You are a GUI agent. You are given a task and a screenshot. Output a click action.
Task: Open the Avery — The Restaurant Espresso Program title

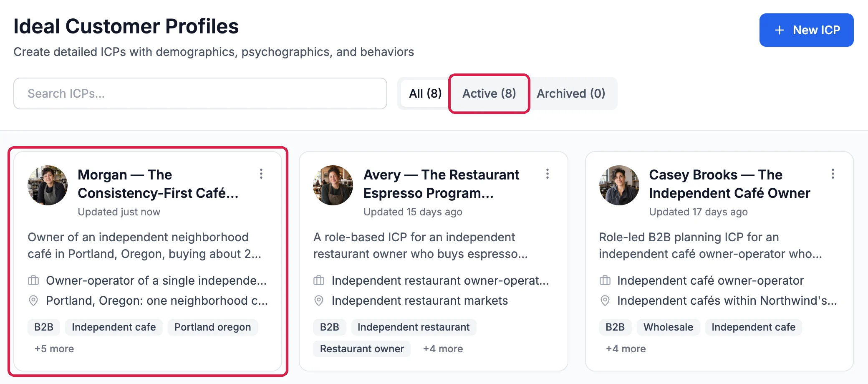pyautogui.click(x=441, y=184)
